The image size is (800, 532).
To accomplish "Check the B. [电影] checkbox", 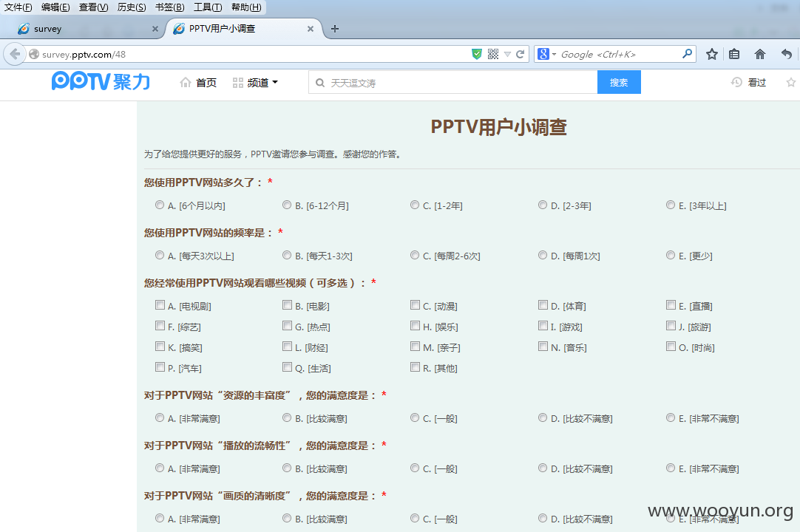I will pyautogui.click(x=287, y=305).
